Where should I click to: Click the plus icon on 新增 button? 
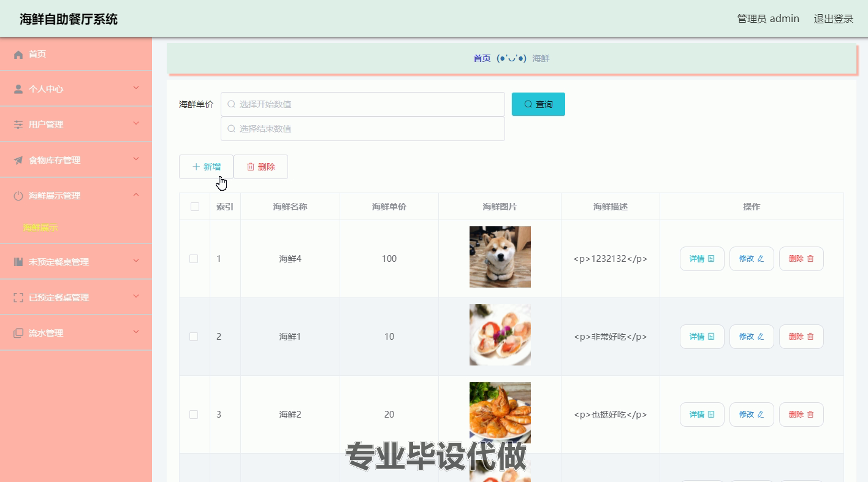point(196,167)
